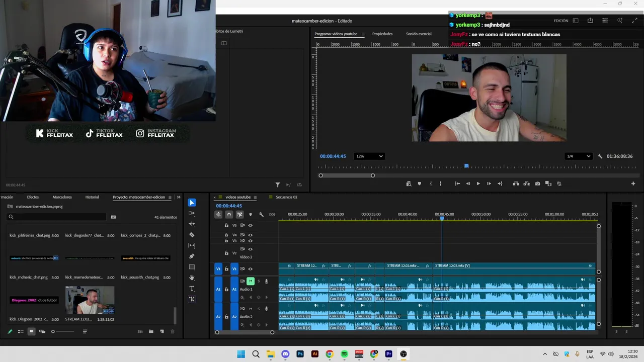This screenshot has height=362, width=644.
Task: Step back one frame
Action: pos(468,184)
